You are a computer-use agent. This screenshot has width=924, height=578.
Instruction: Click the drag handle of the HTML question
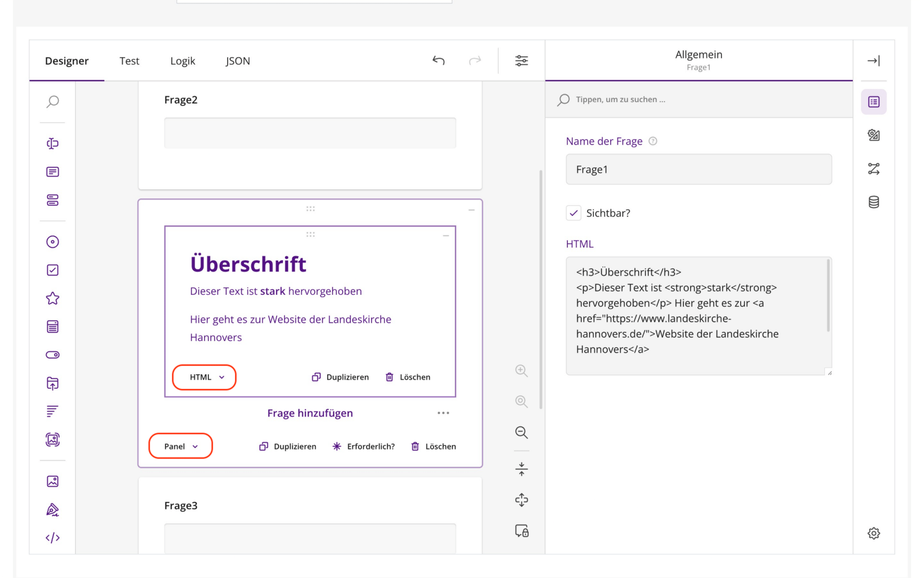(311, 234)
